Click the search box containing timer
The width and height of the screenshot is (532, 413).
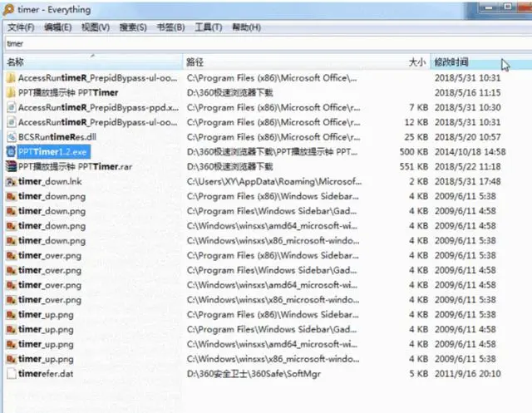coord(268,43)
